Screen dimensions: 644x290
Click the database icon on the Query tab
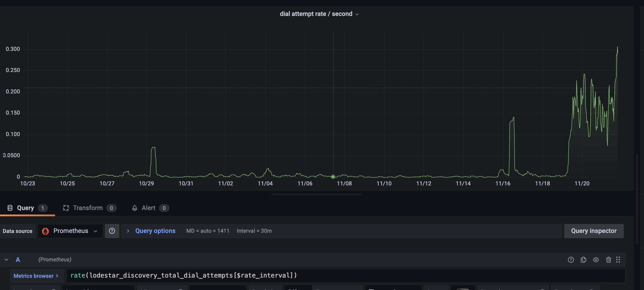pyautogui.click(x=10, y=208)
